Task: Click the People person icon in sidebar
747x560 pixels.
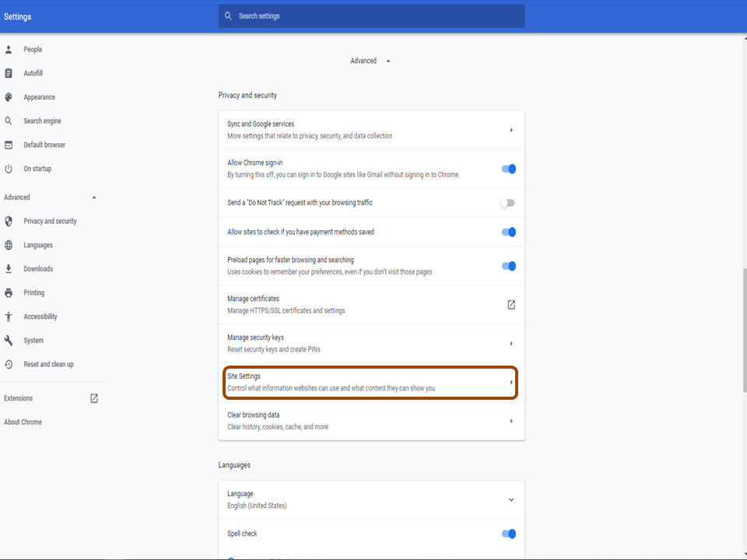Action: pyautogui.click(x=9, y=50)
